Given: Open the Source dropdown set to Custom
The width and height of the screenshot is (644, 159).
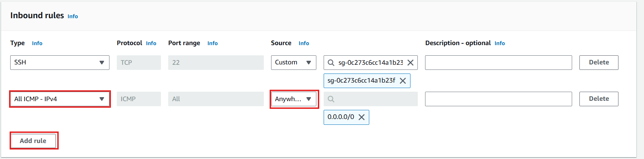Looking at the screenshot, I should point(293,63).
